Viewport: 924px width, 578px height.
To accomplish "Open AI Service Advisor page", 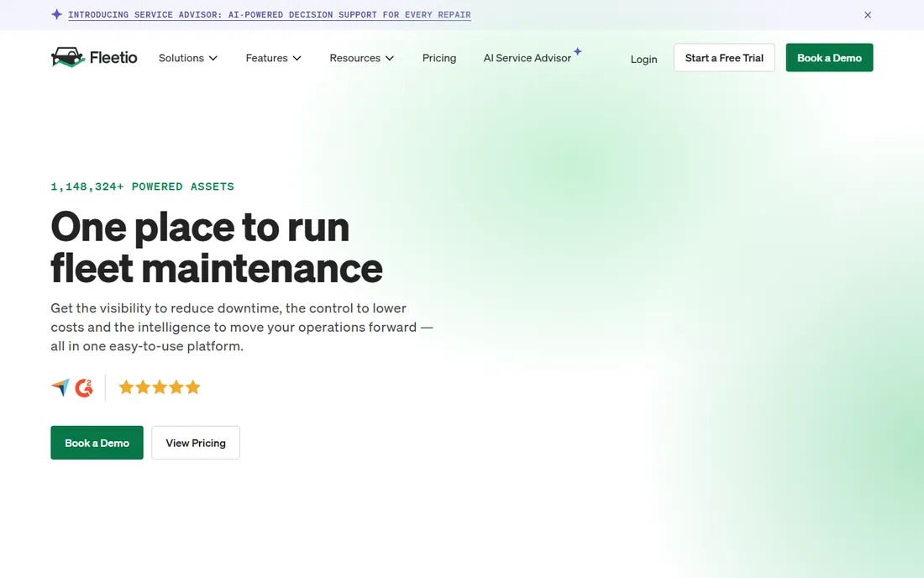I will click(x=528, y=58).
